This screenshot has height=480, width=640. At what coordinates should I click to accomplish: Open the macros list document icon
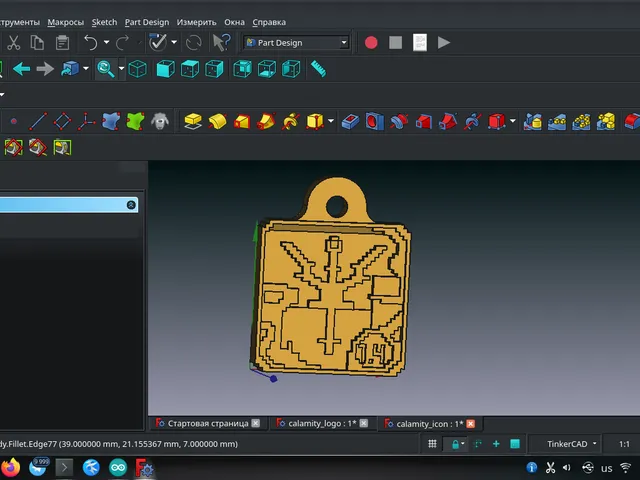tap(420, 42)
